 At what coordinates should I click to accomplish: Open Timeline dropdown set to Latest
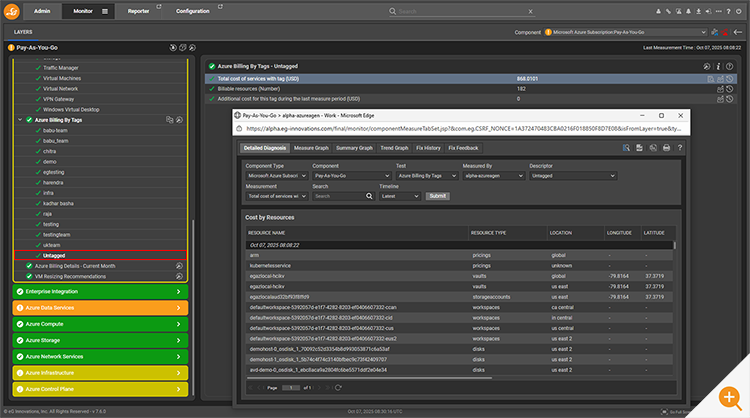pos(400,196)
